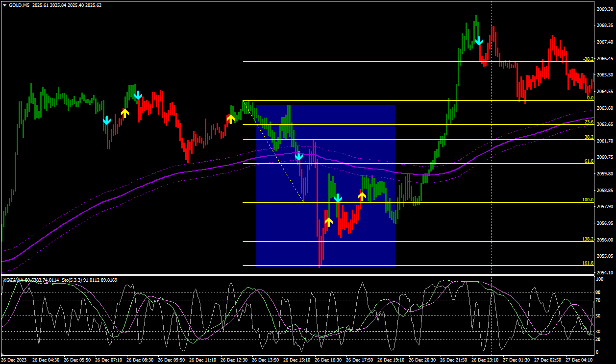The width and height of the screenshot is (616, 364).
Task: Select the yellow up arrow between 07:10 and 08:30
Action: [125, 113]
